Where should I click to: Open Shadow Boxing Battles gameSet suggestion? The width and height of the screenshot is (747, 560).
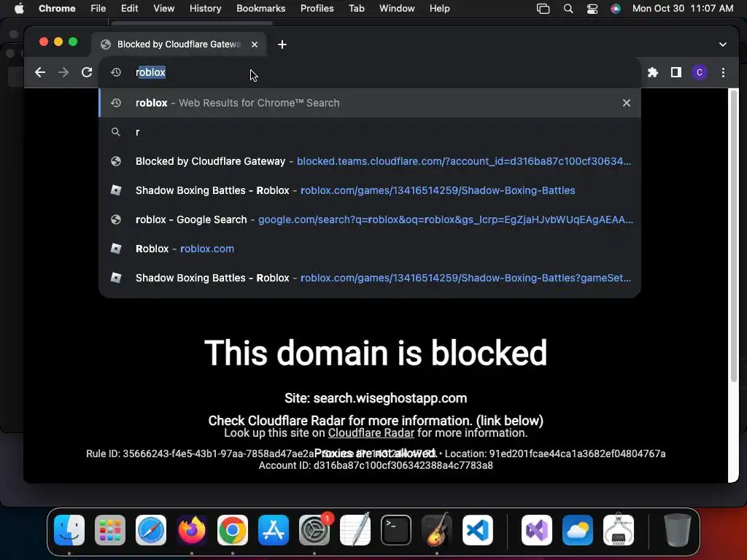point(370,278)
